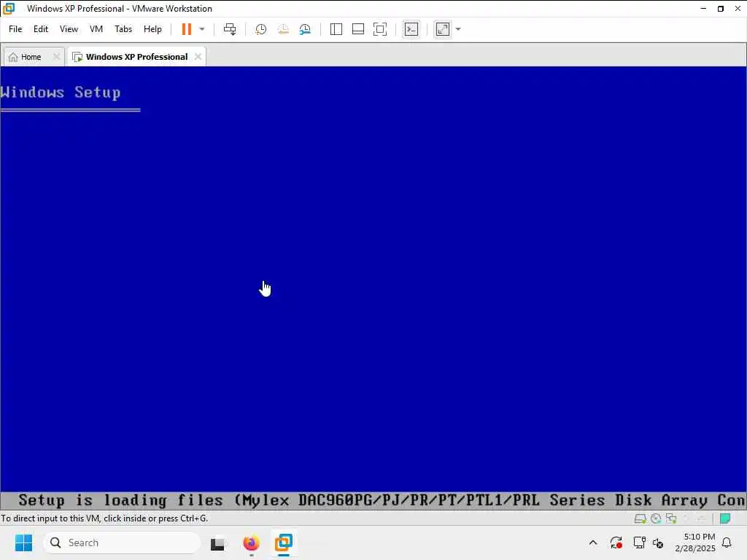Close the Home tab
This screenshot has height=560, width=747.
[56, 57]
